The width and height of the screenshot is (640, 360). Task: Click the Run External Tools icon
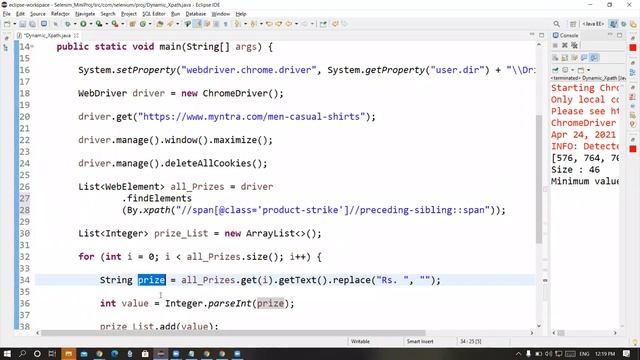coord(115,24)
